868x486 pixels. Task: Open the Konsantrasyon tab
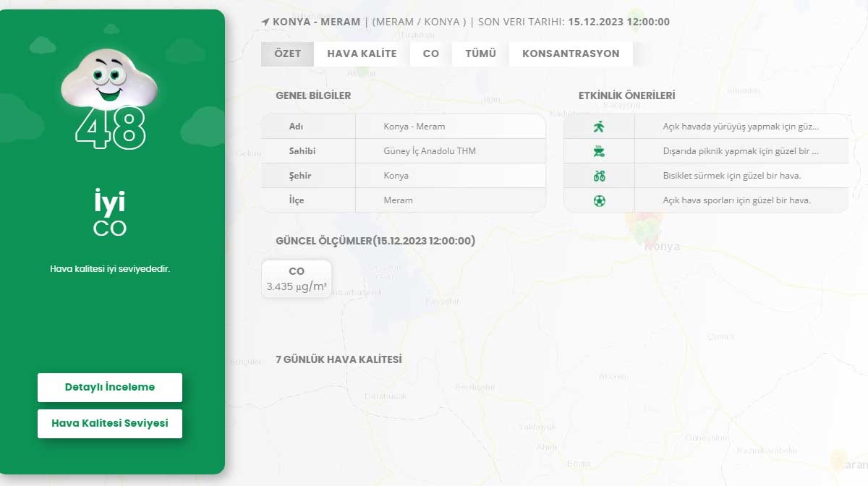pos(571,54)
